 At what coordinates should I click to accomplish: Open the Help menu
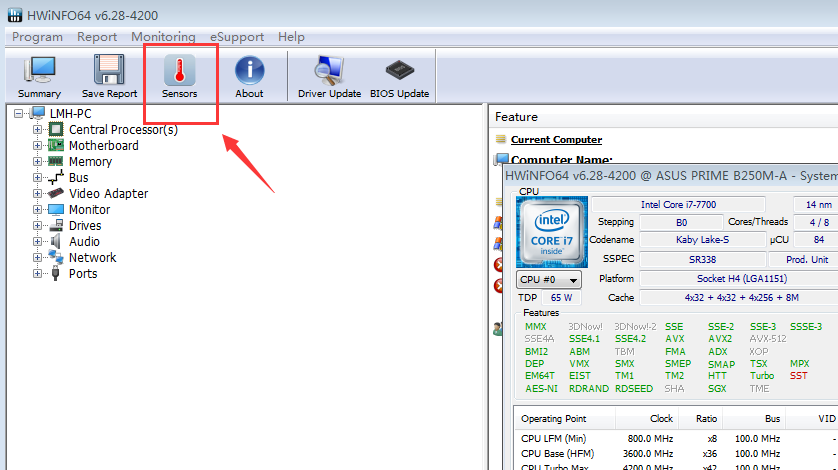[291, 37]
